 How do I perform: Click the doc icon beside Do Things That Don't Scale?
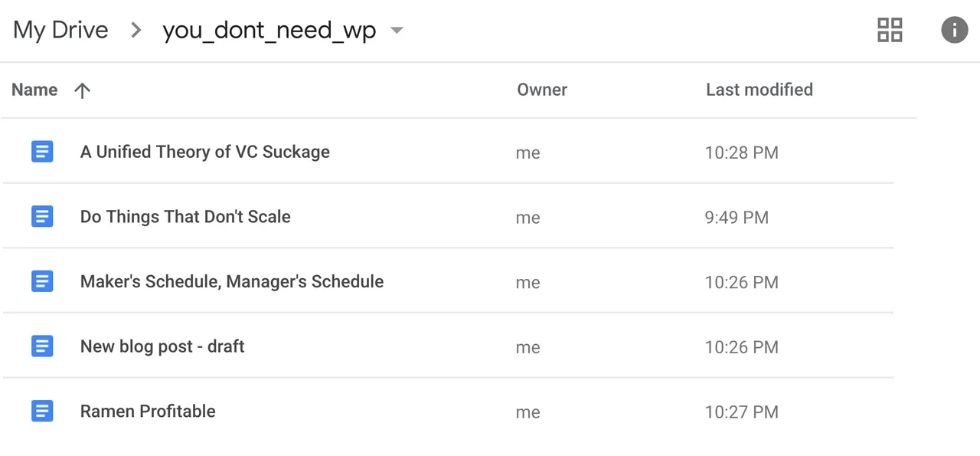(42, 217)
